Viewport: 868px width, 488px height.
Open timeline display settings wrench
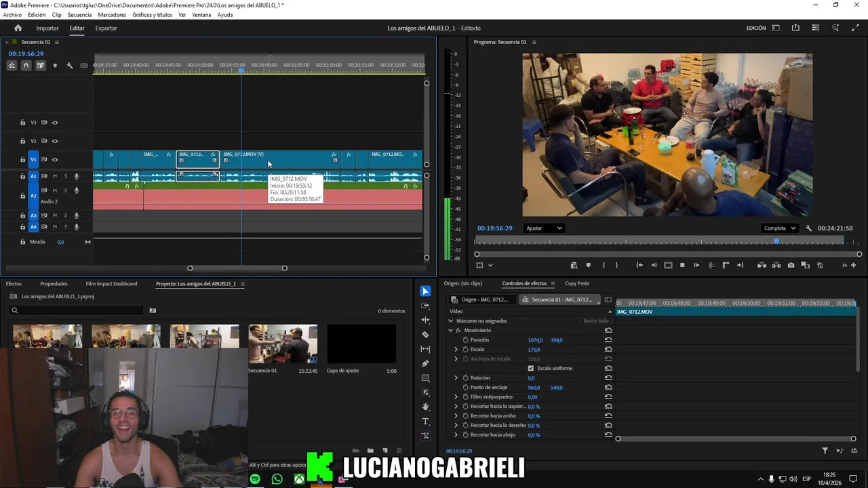pyautogui.click(x=69, y=66)
